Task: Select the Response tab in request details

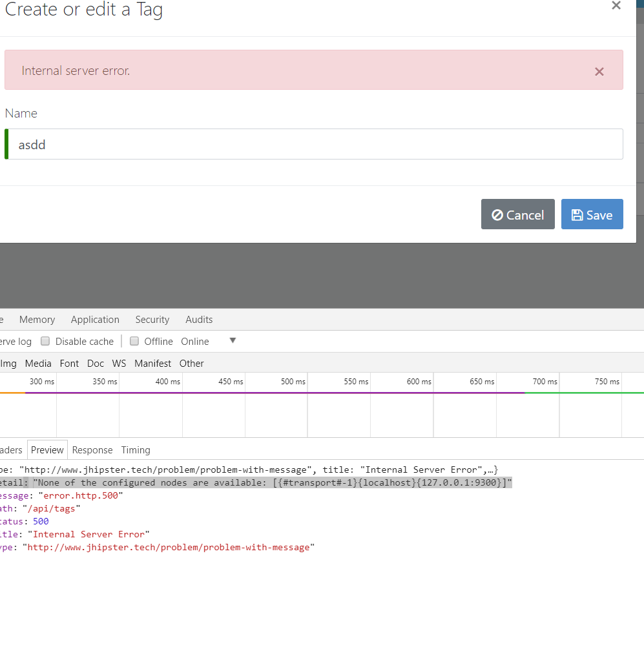Action: coord(92,449)
